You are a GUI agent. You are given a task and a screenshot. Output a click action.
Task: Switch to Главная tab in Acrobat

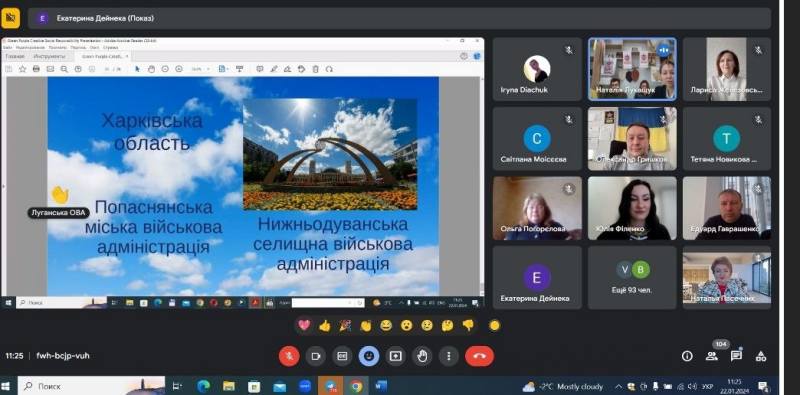tap(15, 56)
